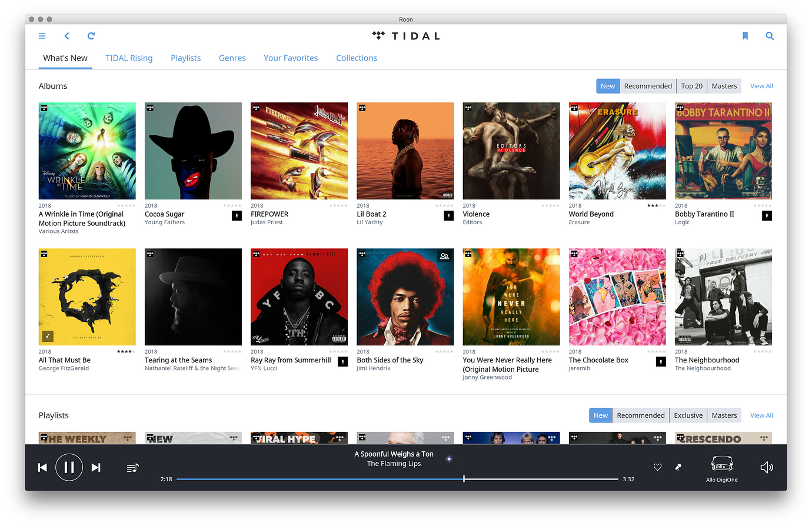Open the Genres tab
812x526 pixels.
click(232, 58)
